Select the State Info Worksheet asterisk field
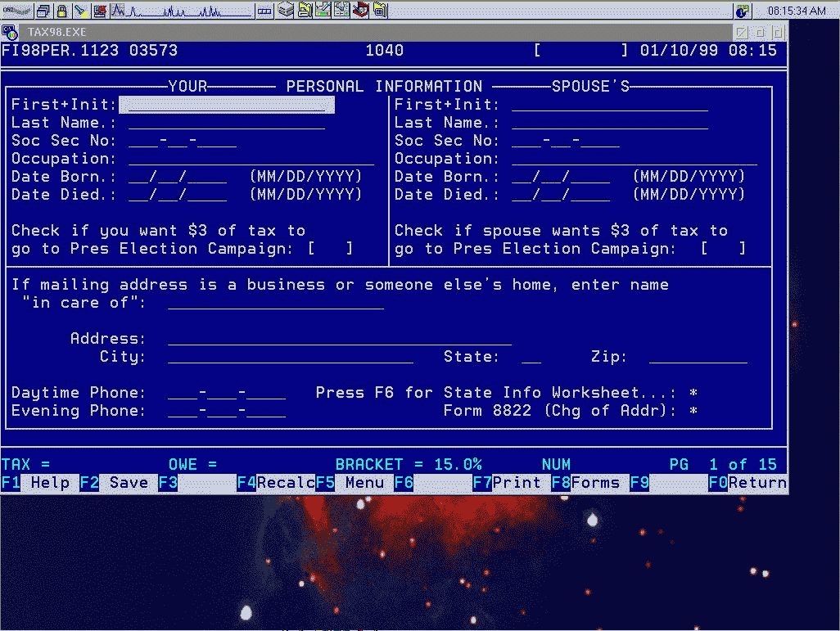 (693, 394)
